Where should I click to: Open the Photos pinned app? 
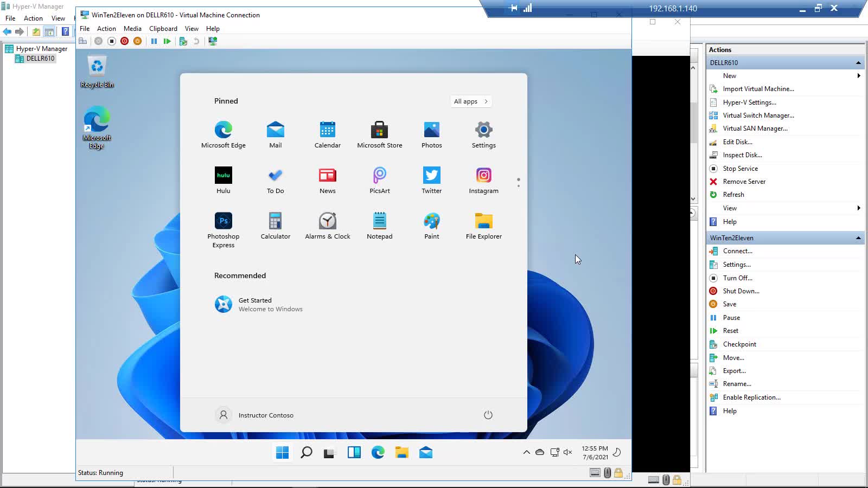pos(432,134)
